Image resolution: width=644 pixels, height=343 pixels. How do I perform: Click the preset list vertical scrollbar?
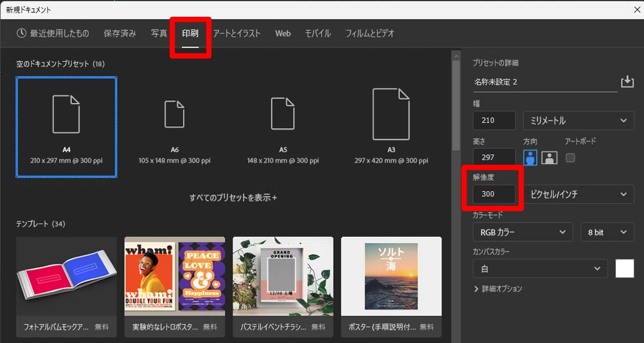[456, 106]
